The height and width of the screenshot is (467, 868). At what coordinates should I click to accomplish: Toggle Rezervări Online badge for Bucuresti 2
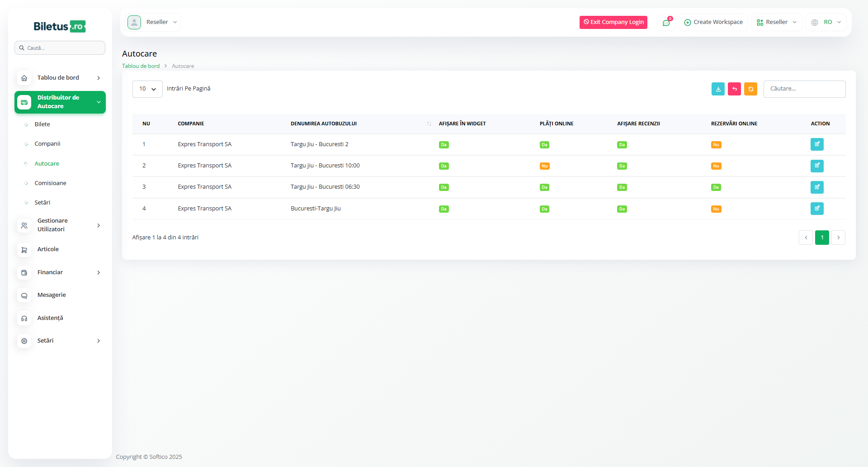(x=716, y=145)
